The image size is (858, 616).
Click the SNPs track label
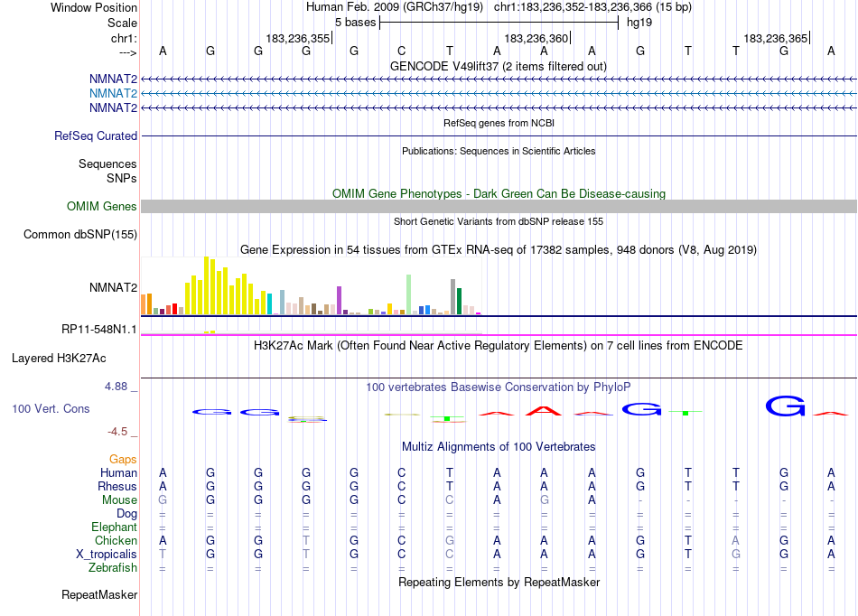[x=122, y=178]
